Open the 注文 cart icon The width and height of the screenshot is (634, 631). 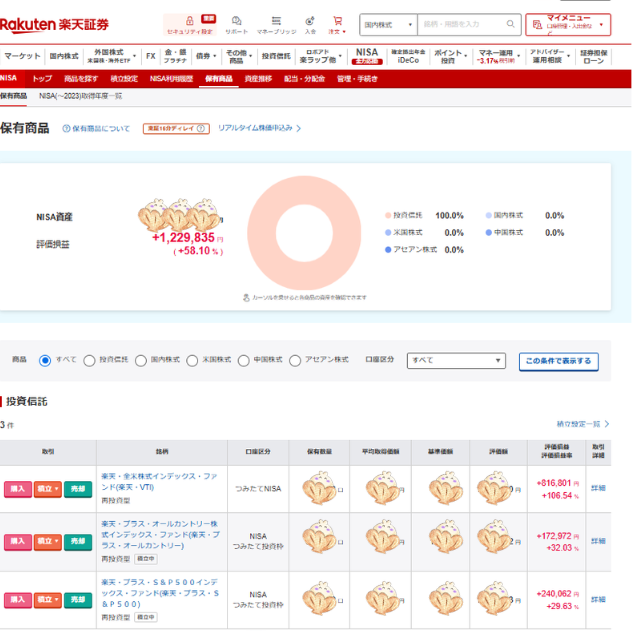[x=337, y=21]
